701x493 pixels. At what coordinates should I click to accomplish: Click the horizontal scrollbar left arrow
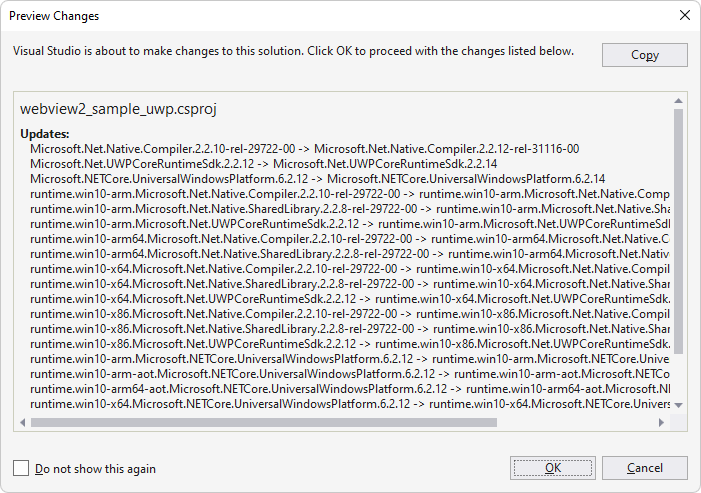click(x=23, y=422)
